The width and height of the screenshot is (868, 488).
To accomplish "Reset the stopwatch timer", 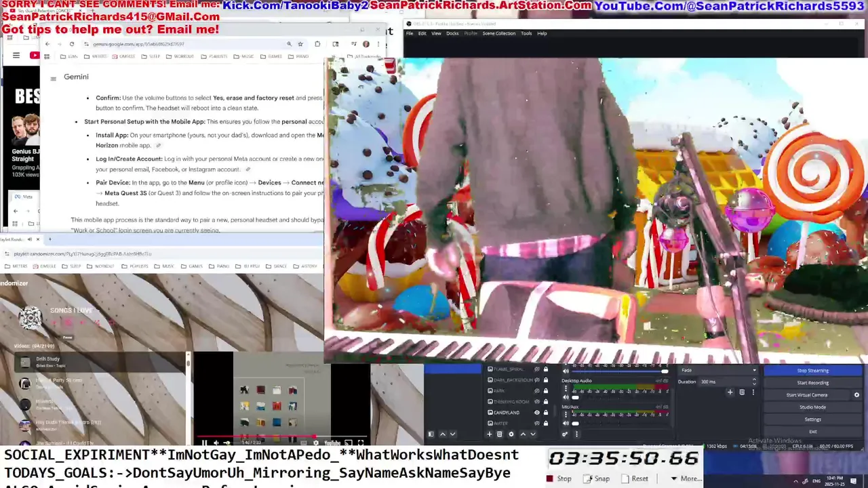I will [635, 479].
